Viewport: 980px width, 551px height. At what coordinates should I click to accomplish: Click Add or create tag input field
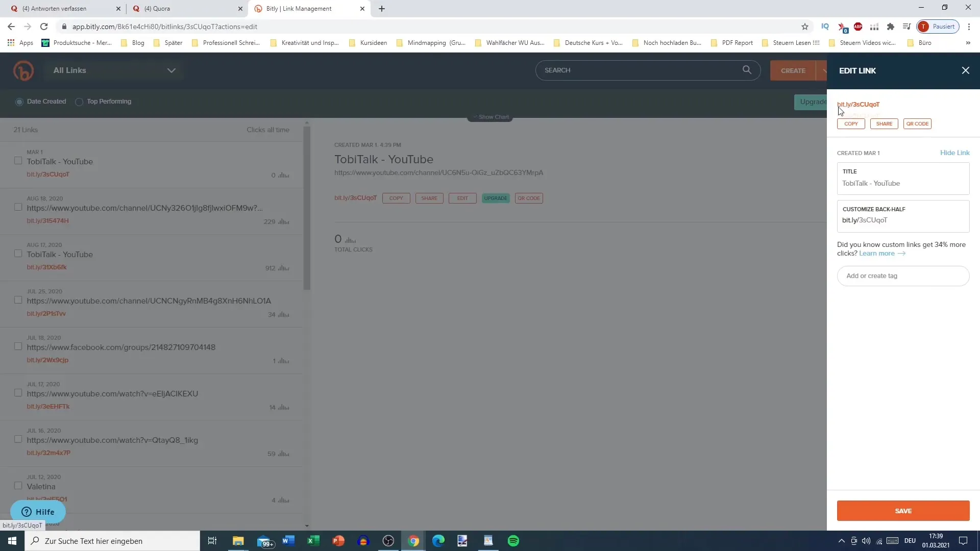[x=902, y=275]
